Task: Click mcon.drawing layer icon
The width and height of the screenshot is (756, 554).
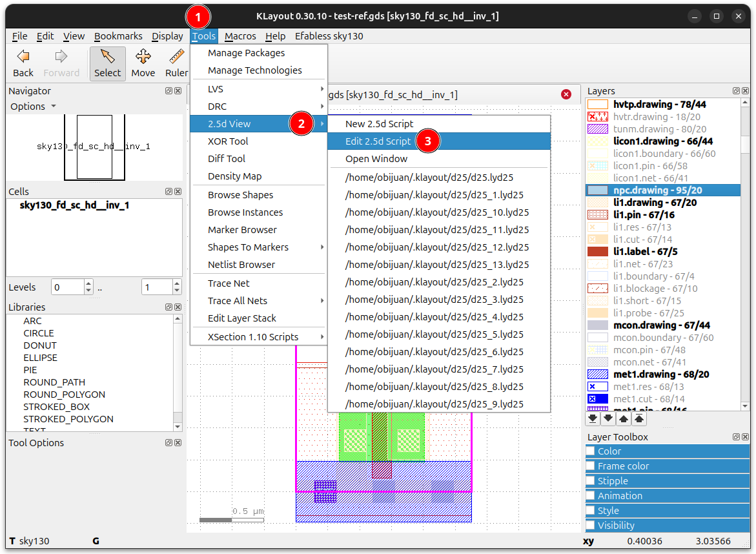Action: point(598,325)
